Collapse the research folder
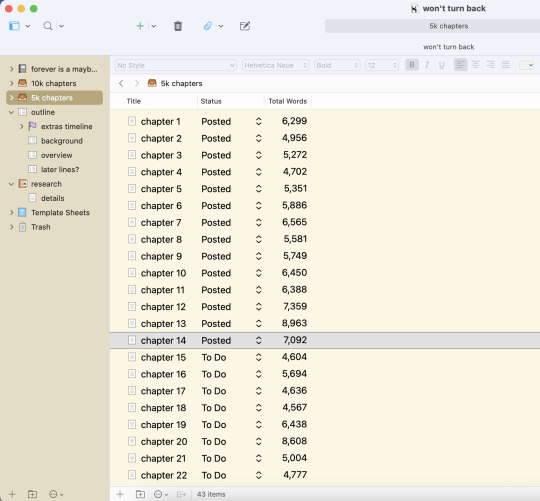 (x=11, y=184)
